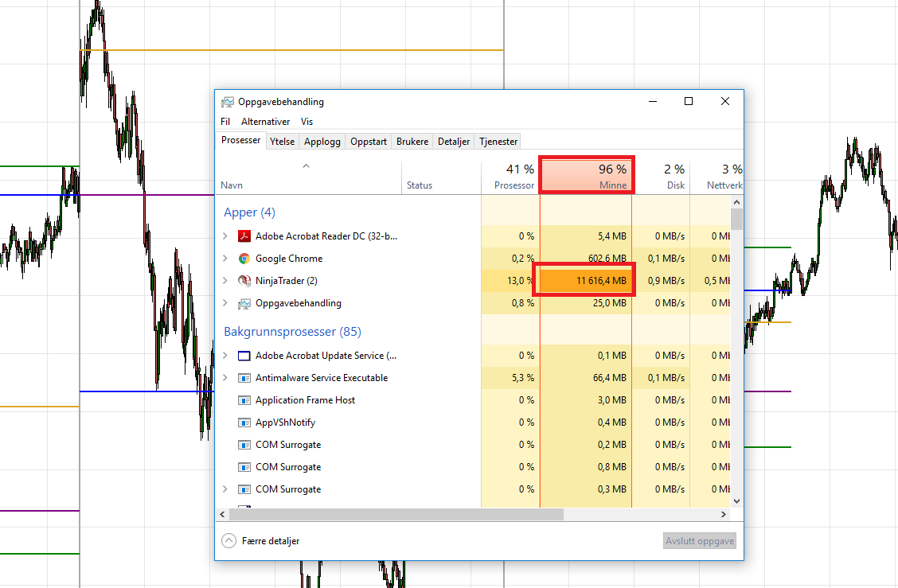
Task: Click Antimalware CPU value 5,3 %
Action: (523, 378)
